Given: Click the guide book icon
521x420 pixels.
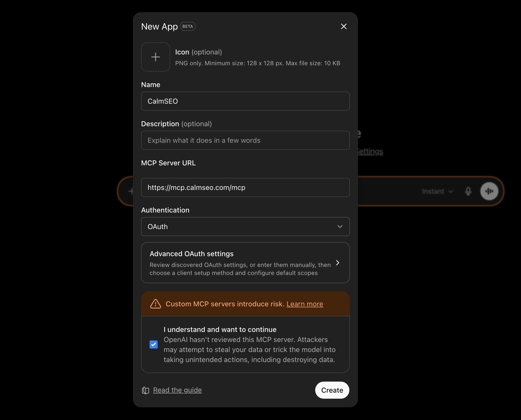Looking at the screenshot, I should tap(146, 390).
